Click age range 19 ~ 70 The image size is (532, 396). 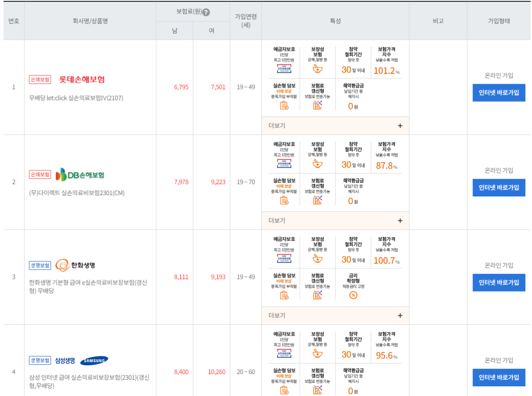click(x=246, y=182)
